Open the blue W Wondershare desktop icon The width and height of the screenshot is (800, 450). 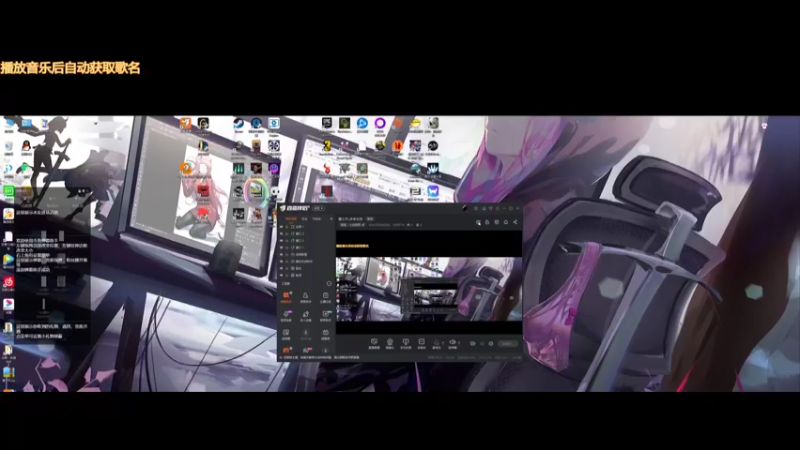tap(433, 191)
